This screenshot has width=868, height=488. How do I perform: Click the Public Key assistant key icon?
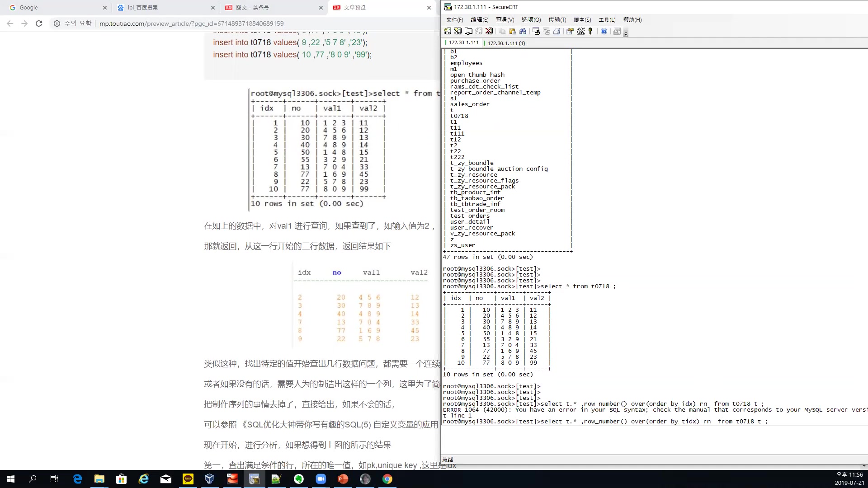click(x=590, y=31)
